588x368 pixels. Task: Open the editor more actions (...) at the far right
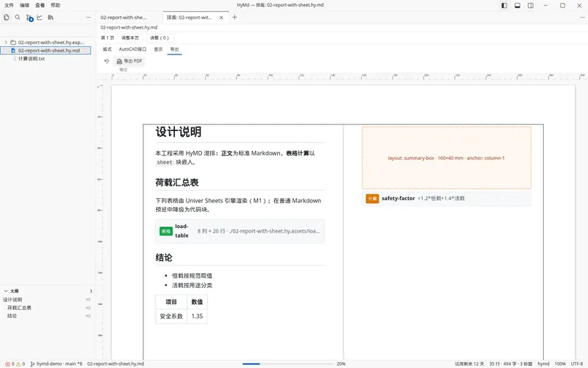pyautogui.click(x=582, y=17)
